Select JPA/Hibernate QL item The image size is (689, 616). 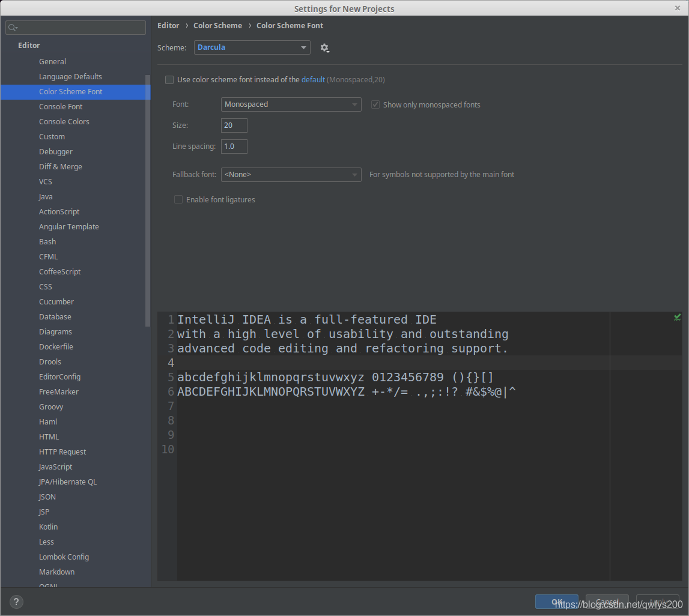coord(68,482)
